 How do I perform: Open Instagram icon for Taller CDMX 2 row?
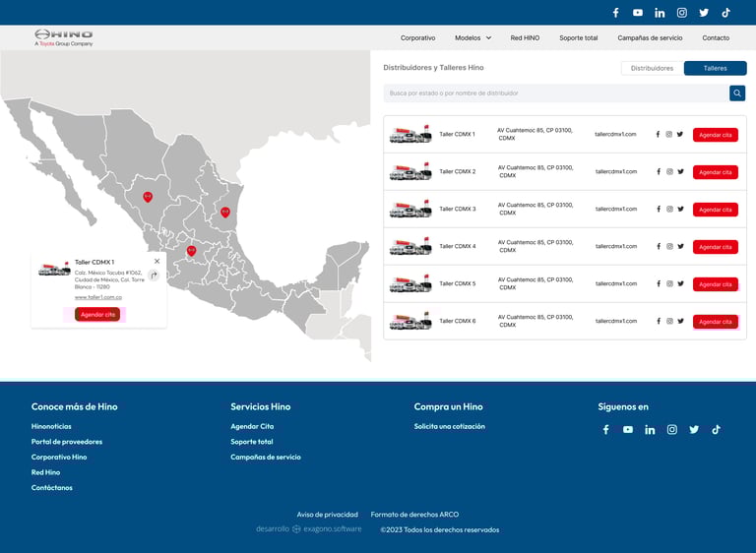click(669, 171)
